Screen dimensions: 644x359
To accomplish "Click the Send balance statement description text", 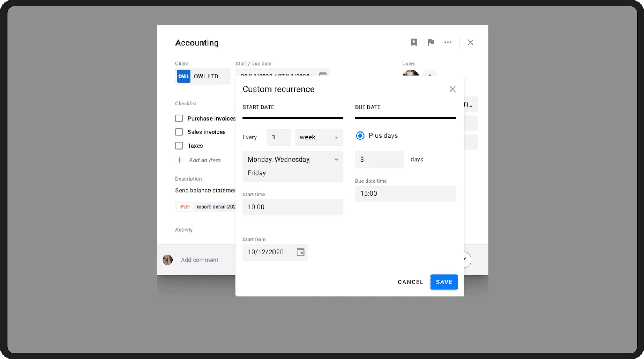I will click(x=205, y=190).
